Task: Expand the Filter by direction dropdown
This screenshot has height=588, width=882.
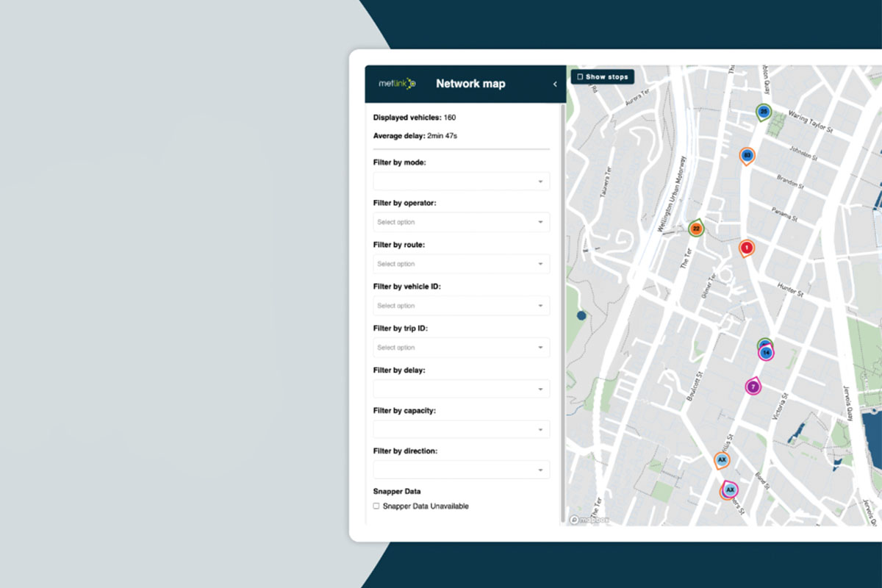Action: [x=461, y=468]
